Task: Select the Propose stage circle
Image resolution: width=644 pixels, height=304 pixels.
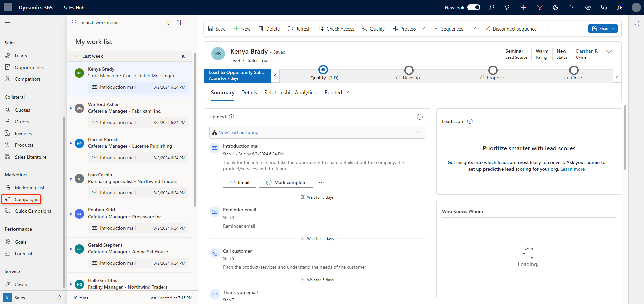Action: tap(493, 70)
